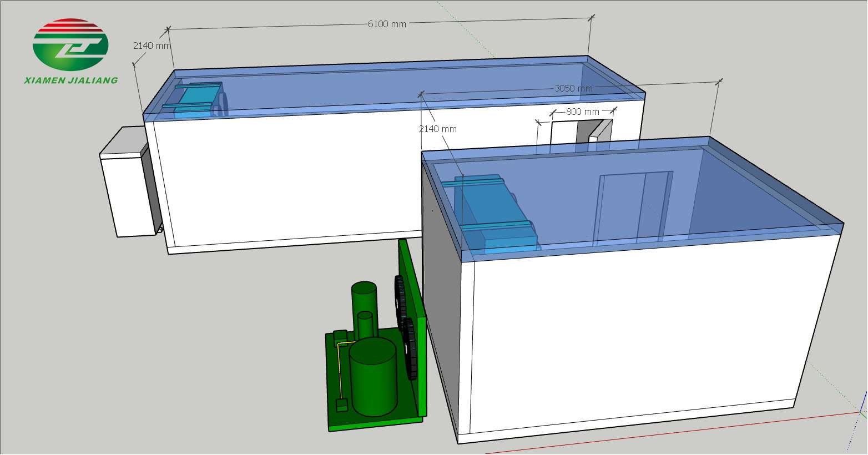Select the tall thin green cylinder tank
Viewport: 868px width, 455px height.
pos(364,300)
